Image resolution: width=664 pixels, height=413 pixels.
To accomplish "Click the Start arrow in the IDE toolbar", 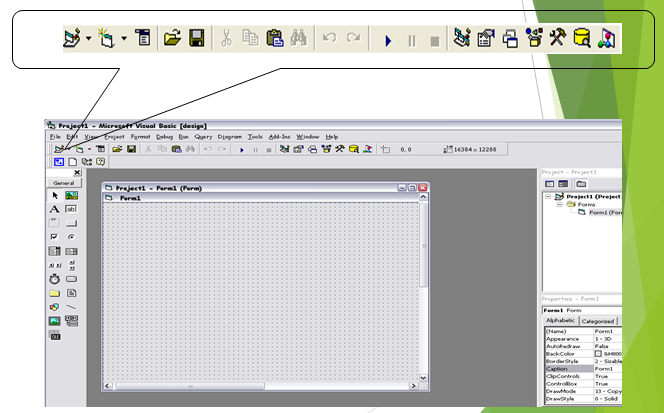I will [x=242, y=150].
